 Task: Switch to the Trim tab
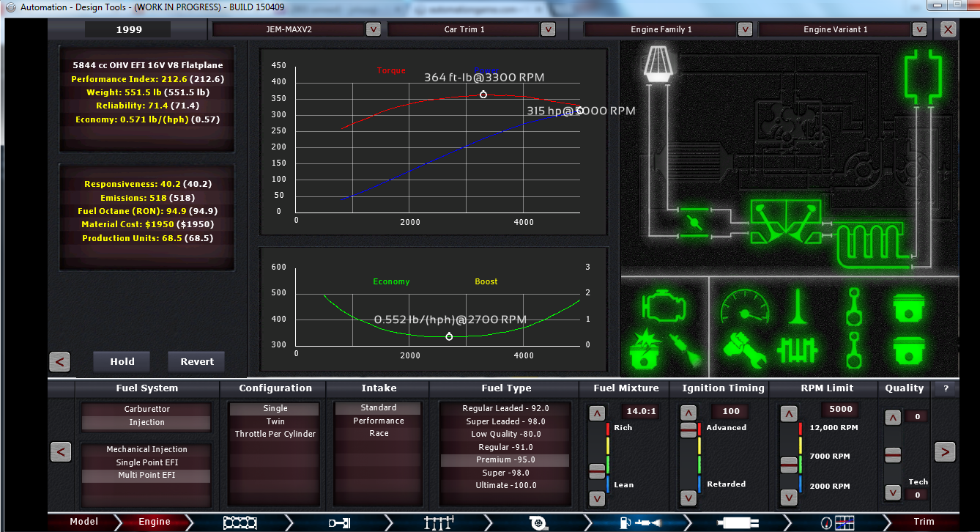924,522
